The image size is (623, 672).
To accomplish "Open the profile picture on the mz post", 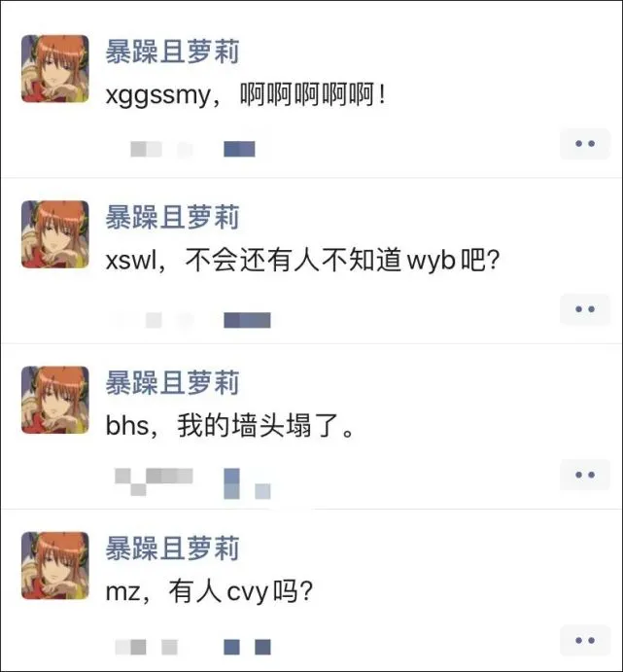I will coord(55,565).
